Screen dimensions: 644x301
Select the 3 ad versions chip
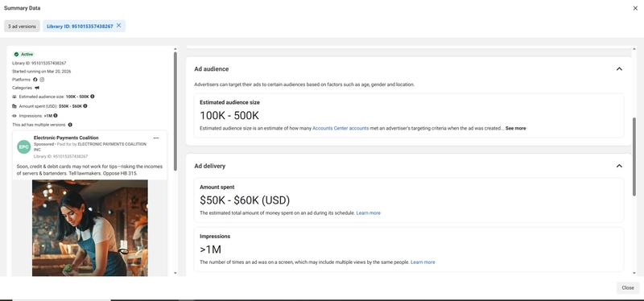click(x=22, y=27)
